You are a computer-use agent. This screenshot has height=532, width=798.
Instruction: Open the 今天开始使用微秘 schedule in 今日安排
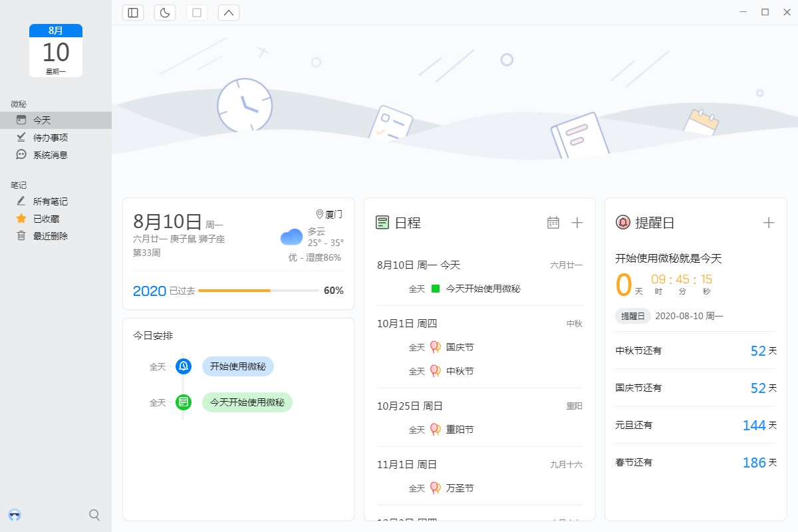(x=247, y=402)
